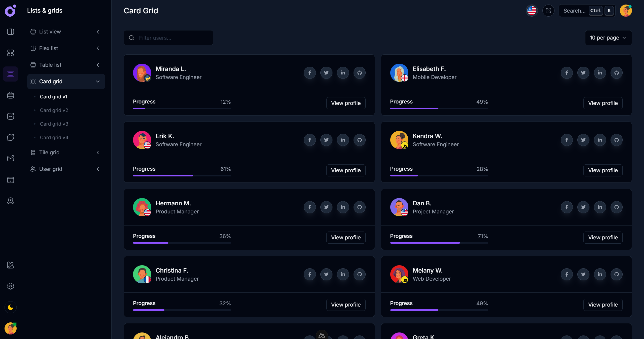Open Erik K.'s LinkedIn icon
This screenshot has width=644, height=339.
pyautogui.click(x=343, y=140)
